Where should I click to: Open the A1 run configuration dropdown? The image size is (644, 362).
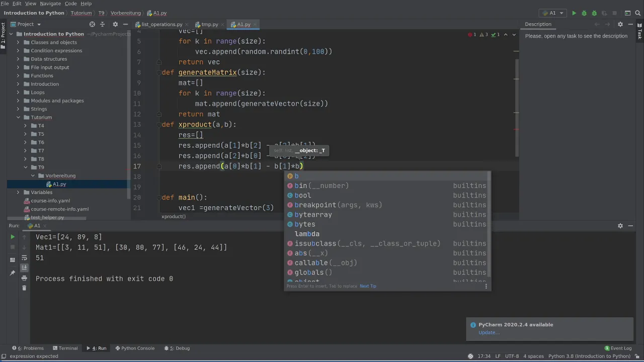click(x=552, y=13)
